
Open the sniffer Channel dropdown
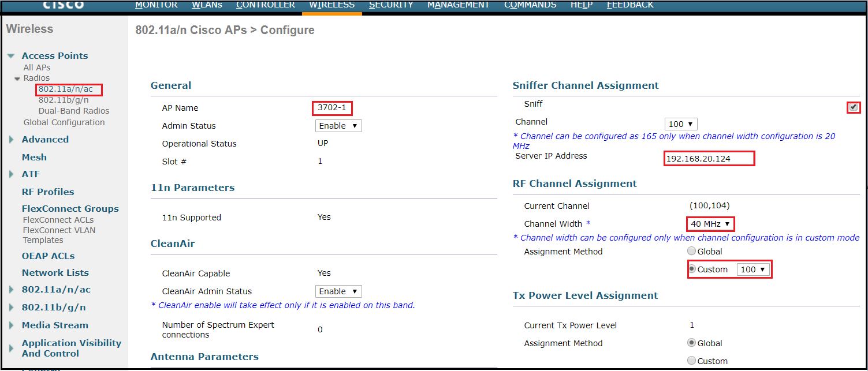(x=681, y=123)
